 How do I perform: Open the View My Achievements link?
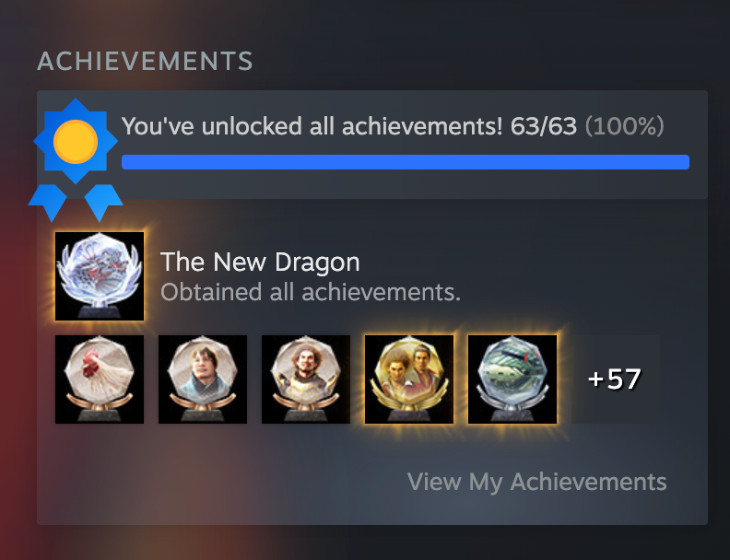click(536, 482)
